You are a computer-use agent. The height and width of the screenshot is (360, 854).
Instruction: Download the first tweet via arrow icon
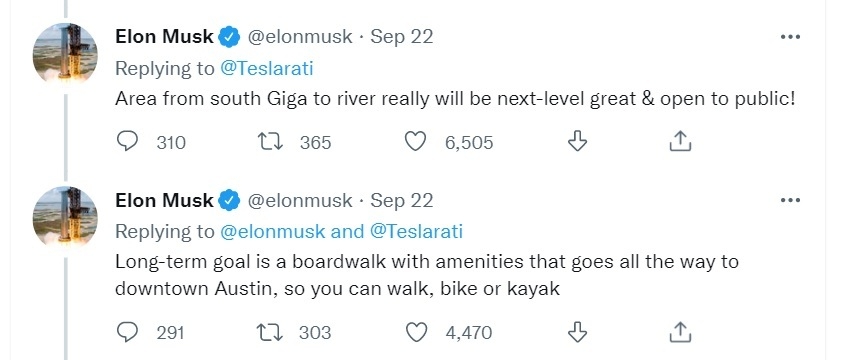click(577, 141)
